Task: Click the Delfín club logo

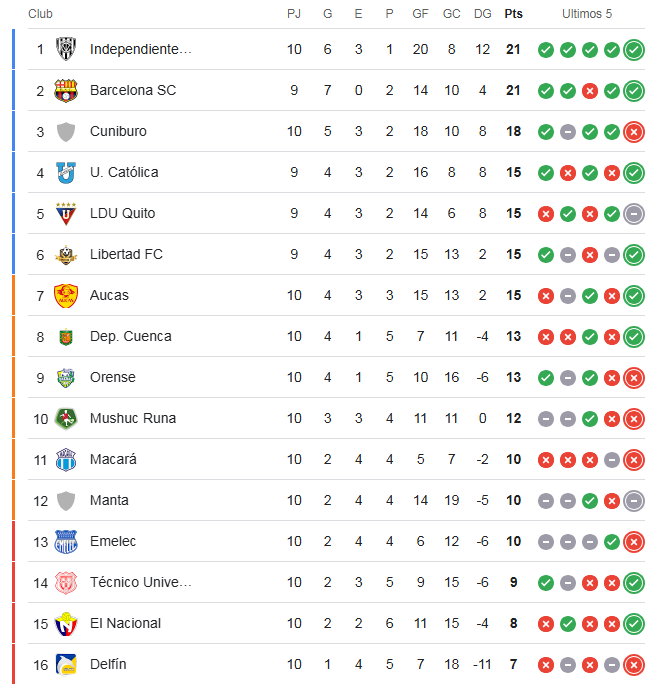Action: coord(66,665)
